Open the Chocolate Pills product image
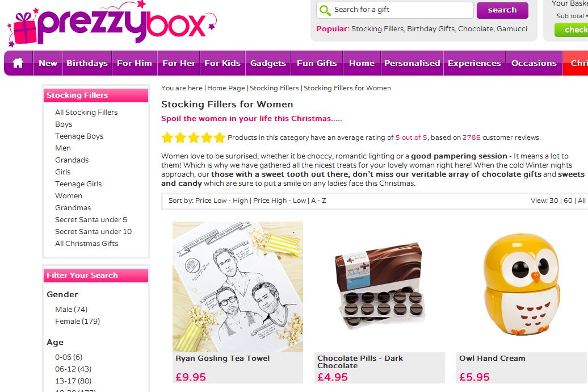588x392 pixels. [x=380, y=287]
